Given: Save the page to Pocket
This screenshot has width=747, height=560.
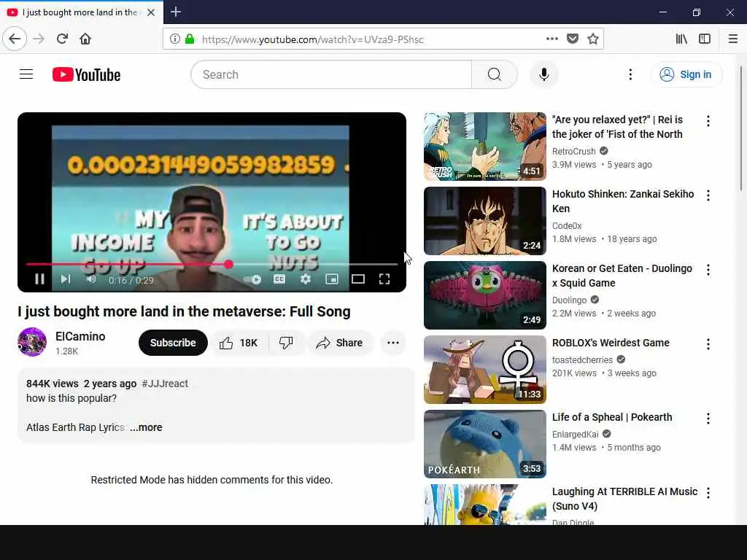Looking at the screenshot, I should pyautogui.click(x=573, y=39).
